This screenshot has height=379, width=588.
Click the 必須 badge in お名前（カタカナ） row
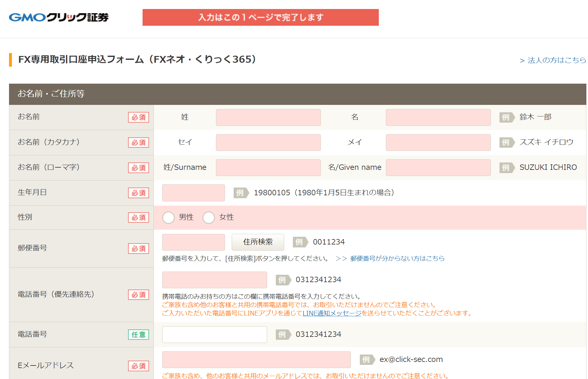[138, 143]
